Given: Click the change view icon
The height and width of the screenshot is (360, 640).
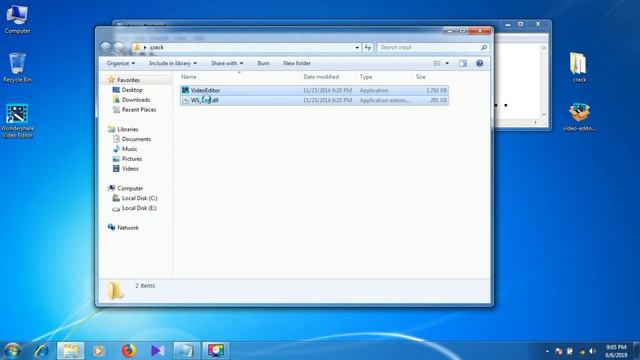Looking at the screenshot, I should [437, 63].
